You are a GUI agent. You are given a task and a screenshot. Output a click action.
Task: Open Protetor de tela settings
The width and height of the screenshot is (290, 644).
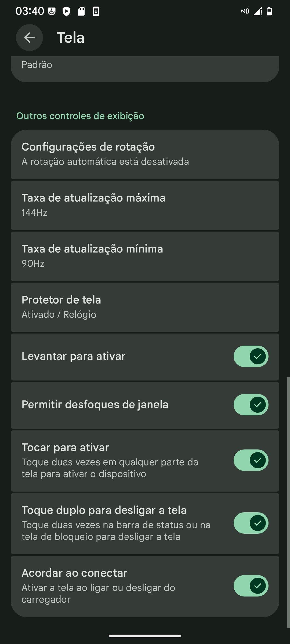[145, 307]
